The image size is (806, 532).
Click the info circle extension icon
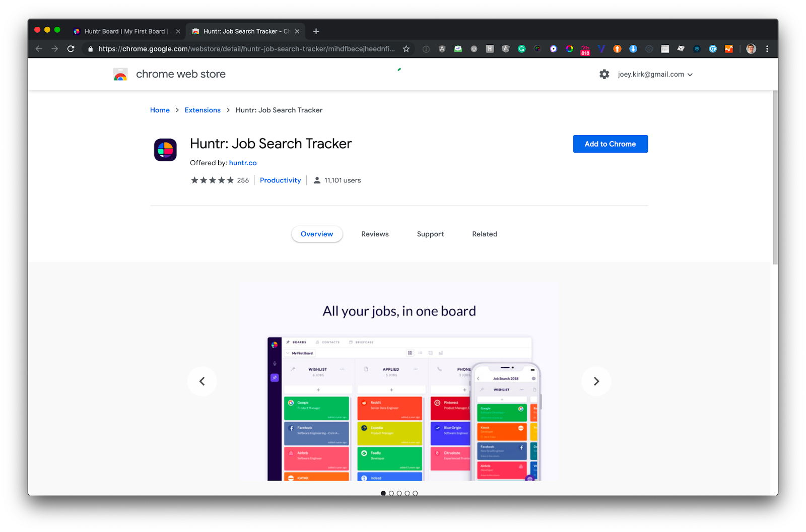tap(426, 49)
